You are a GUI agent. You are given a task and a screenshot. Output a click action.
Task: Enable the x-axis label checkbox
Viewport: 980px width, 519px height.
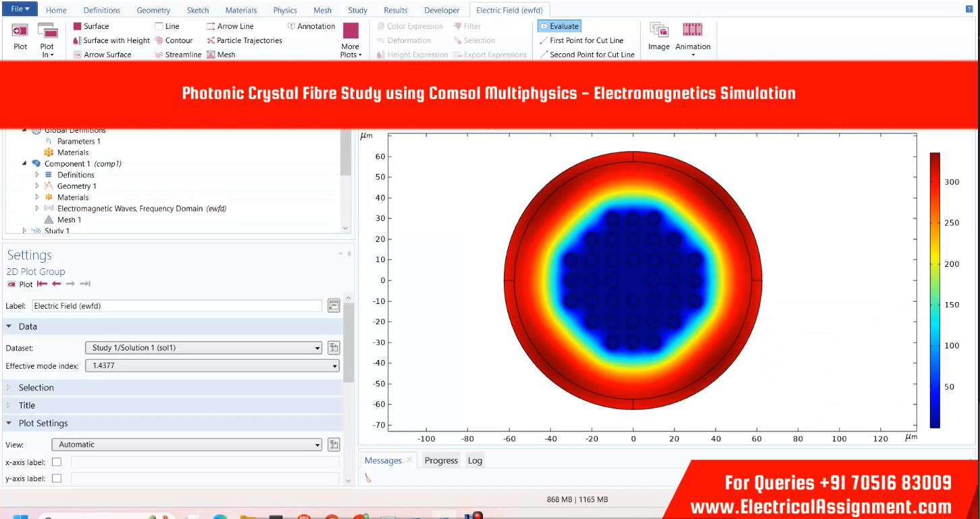pyautogui.click(x=57, y=462)
